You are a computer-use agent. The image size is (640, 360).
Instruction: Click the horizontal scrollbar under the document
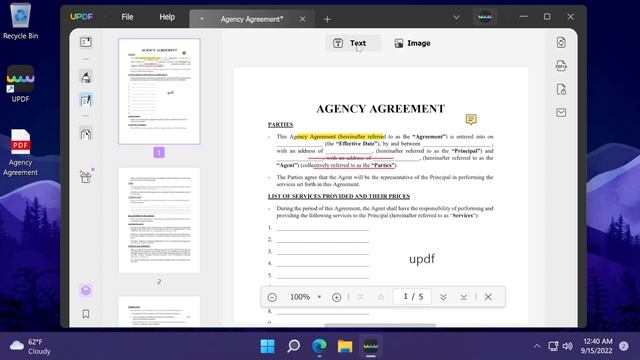click(x=380, y=325)
